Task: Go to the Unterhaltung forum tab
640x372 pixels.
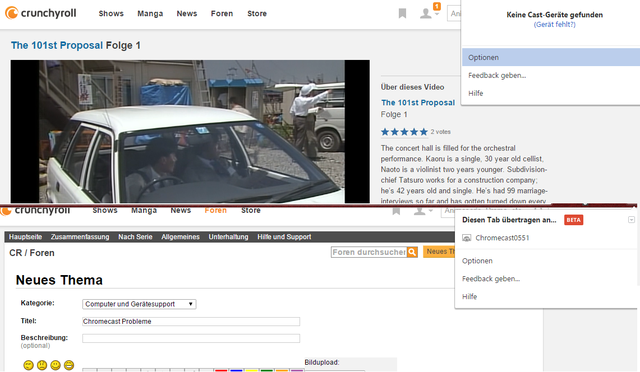Action: coord(229,237)
